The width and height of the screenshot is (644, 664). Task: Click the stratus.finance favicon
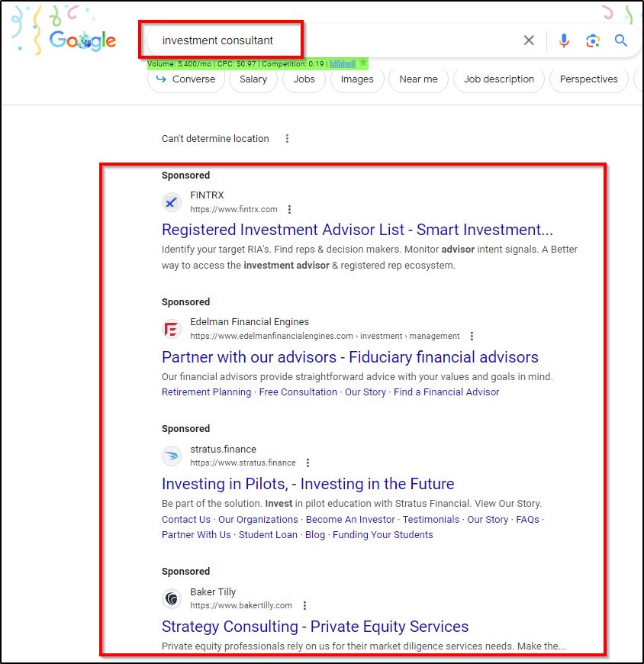coord(172,456)
